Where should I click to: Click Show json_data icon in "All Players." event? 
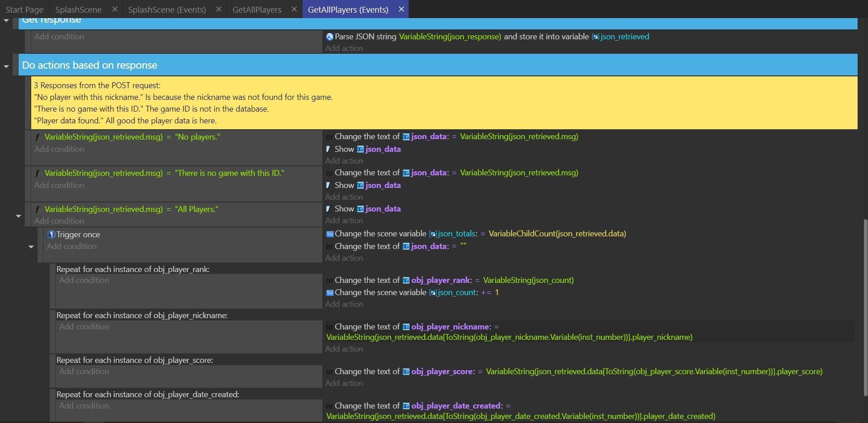click(328, 209)
